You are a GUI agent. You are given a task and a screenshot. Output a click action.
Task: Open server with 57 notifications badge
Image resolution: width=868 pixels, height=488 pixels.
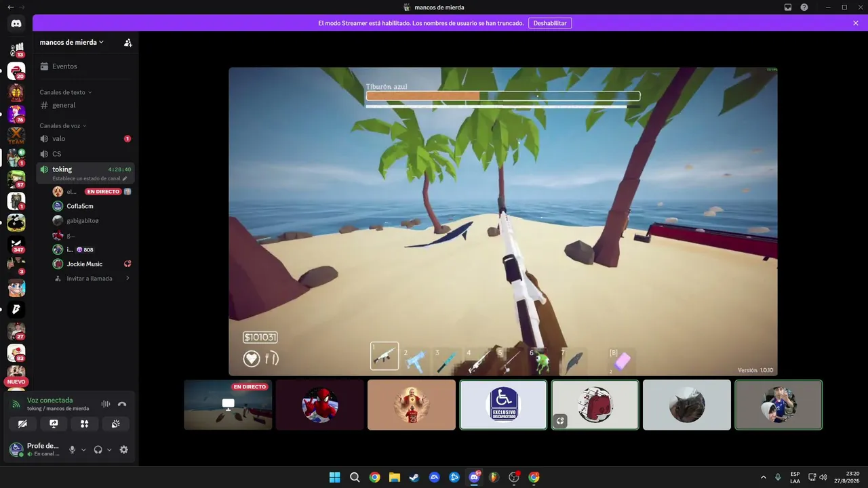[16, 179]
